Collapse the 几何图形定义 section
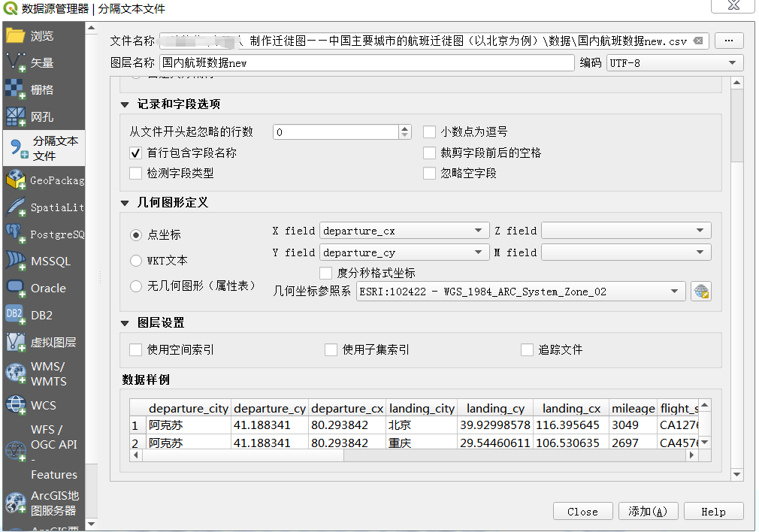The width and height of the screenshot is (759, 532). pos(125,203)
